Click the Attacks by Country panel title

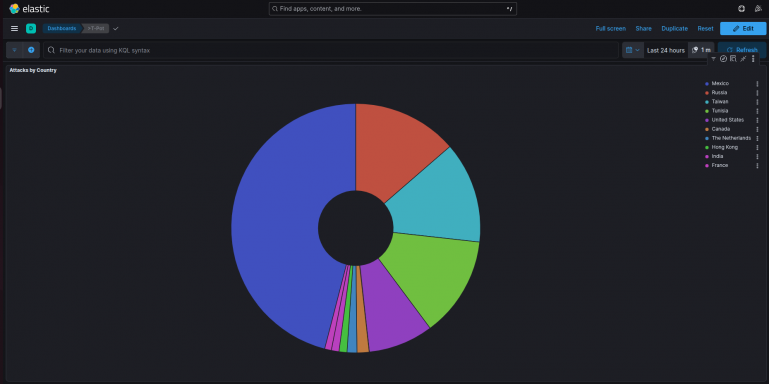click(33, 71)
